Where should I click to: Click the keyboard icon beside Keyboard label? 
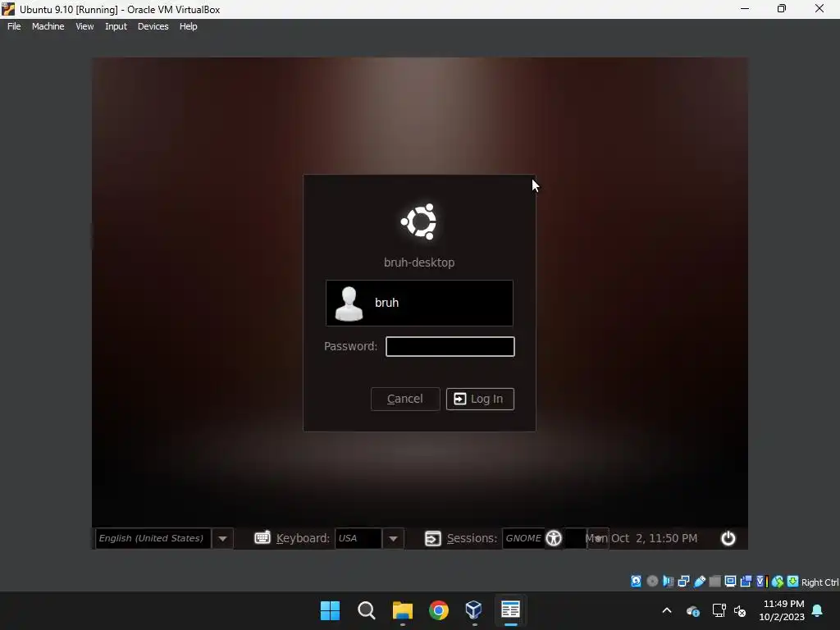pyautogui.click(x=262, y=537)
